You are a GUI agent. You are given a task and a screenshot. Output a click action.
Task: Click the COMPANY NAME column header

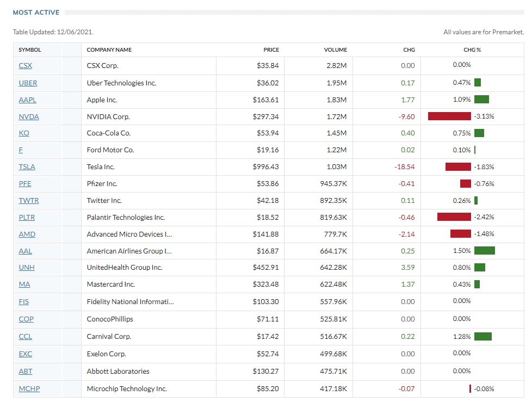coord(109,50)
